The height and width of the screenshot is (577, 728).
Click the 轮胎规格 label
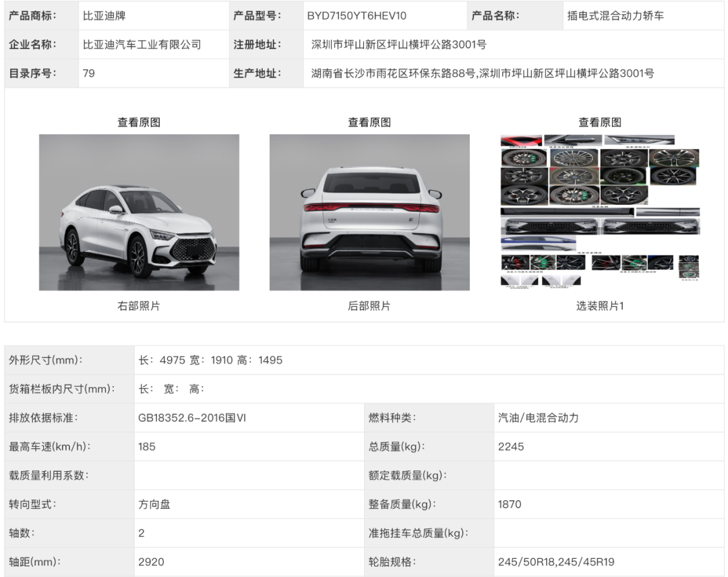tap(392, 561)
